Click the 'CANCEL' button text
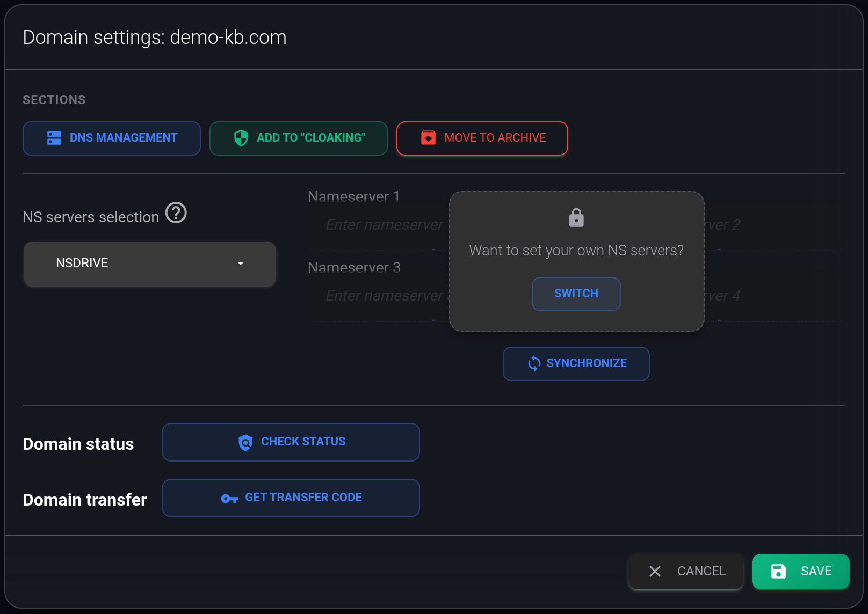 tap(701, 571)
